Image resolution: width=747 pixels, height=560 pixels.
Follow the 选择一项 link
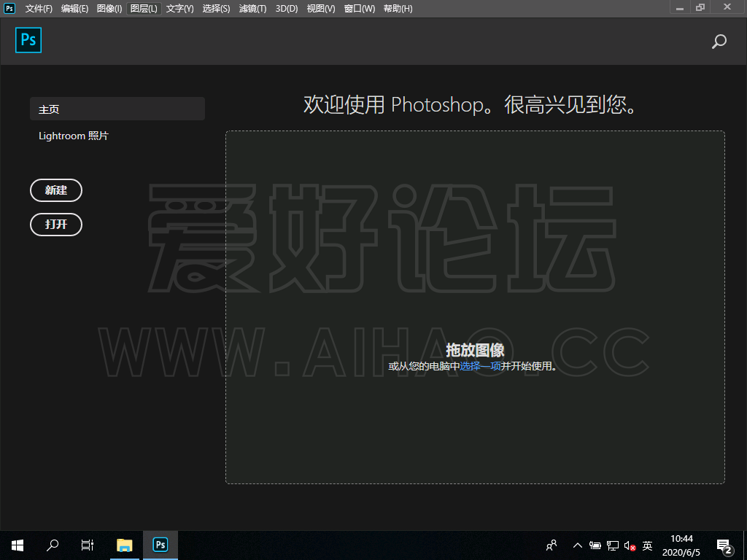coord(480,366)
